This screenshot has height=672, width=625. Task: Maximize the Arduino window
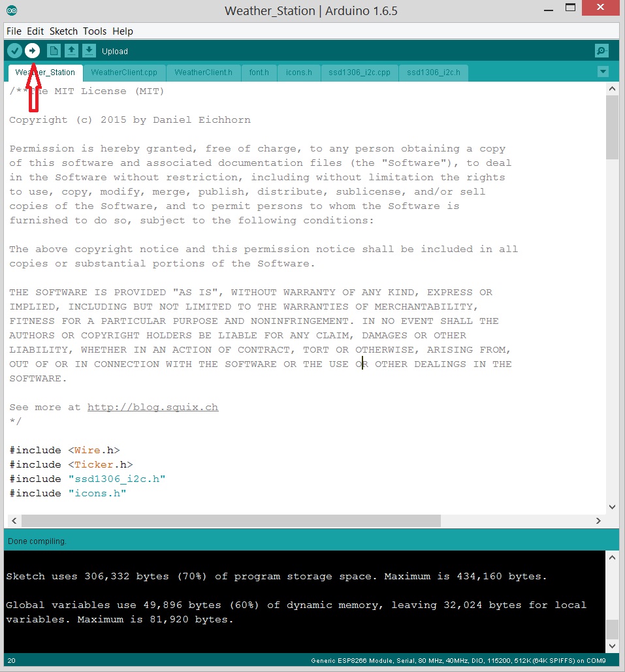point(570,8)
